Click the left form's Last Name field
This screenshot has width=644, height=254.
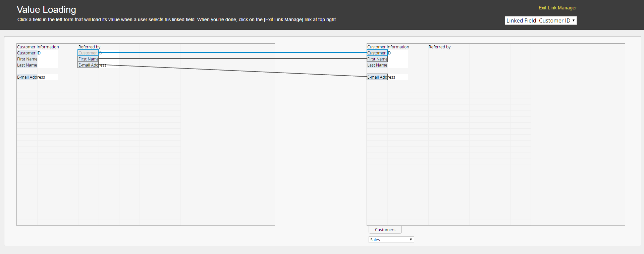(27, 65)
